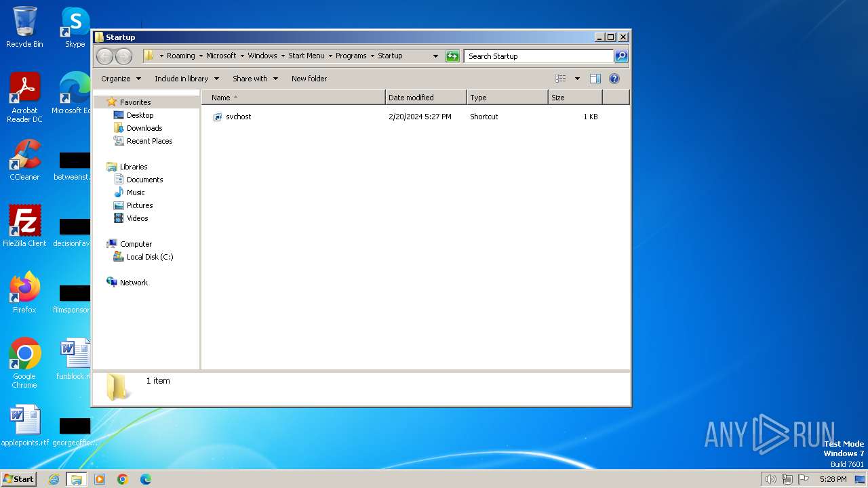
Task: Select the georgeoffice desktop file icon
Action: pyautogui.click(x=74, y=431)
